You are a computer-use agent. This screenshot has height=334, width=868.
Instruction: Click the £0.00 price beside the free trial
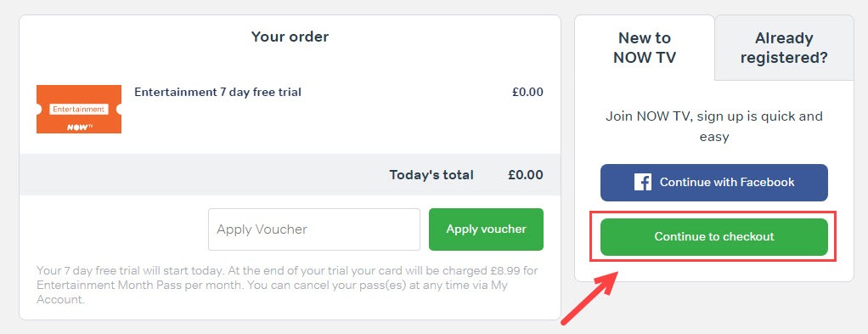click(x=527, y=92)
